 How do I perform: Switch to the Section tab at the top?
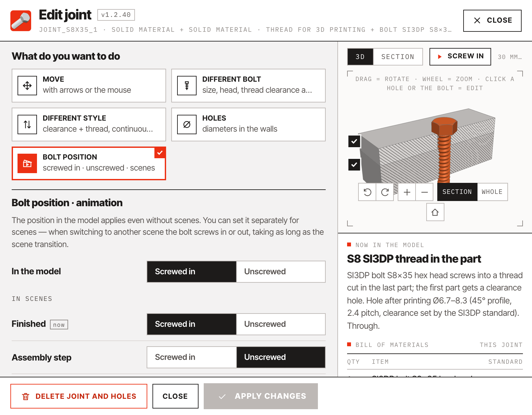point(398,57)
